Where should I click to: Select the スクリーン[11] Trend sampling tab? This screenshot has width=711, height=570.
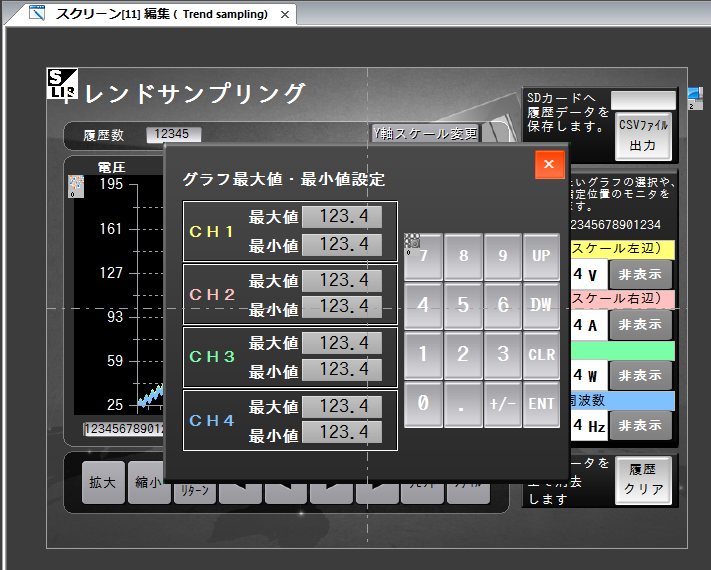click(160, 14)
